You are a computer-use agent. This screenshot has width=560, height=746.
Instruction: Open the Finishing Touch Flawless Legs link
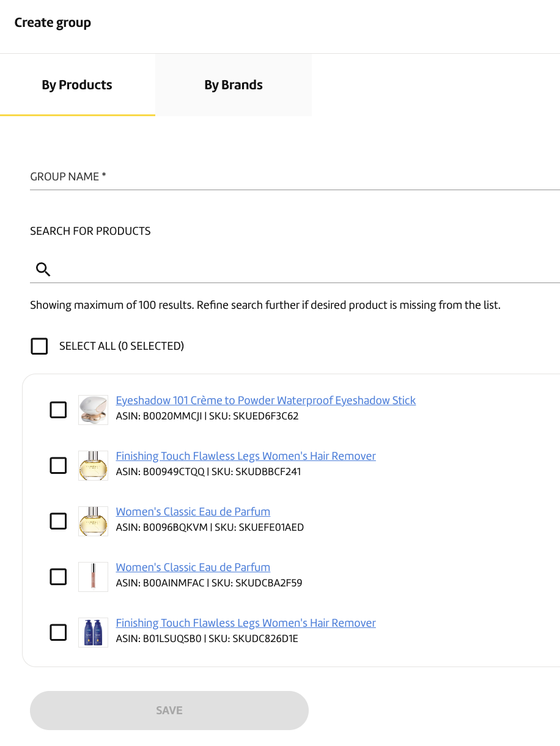click(246, 456)
